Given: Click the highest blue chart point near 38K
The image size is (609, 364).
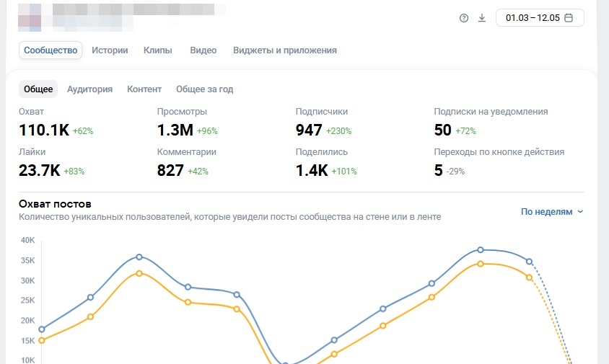Looking at the screenshot, I should [481, 250].
